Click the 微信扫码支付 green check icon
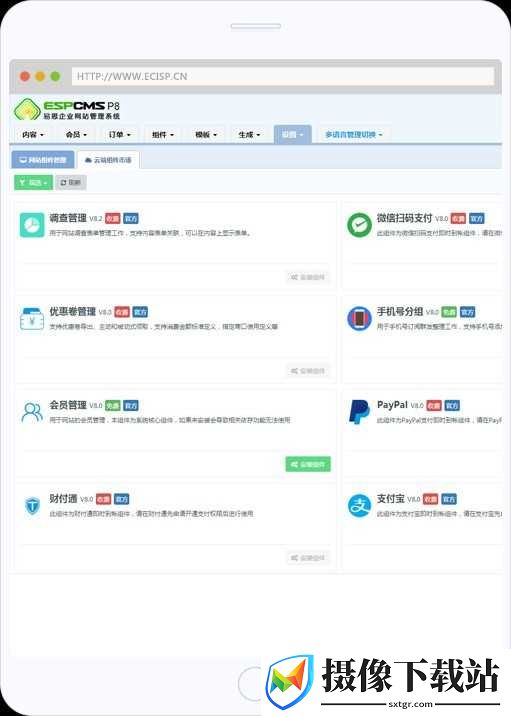Image resolution: width=511 pixels, height=716 pixels. pyautogui.click(x=359, y=225)
